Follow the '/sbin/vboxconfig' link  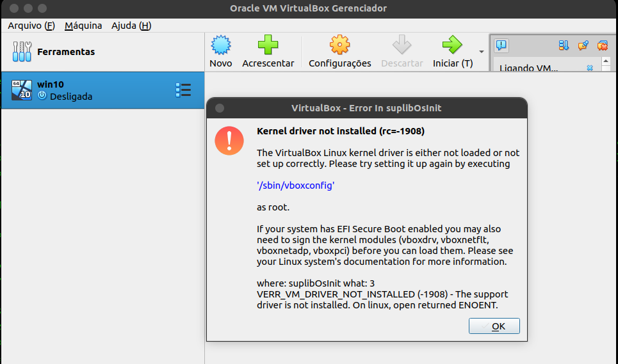(x=296, y=186)
